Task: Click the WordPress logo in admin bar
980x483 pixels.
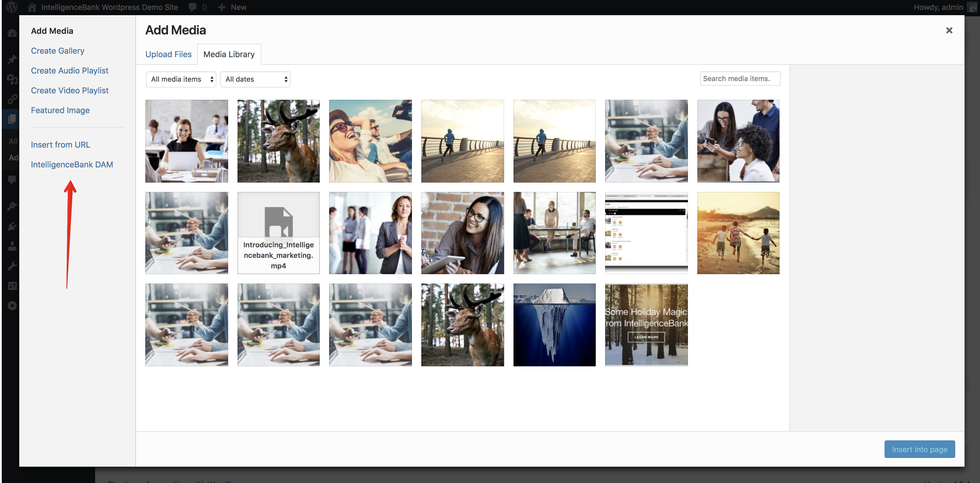Action: click(11, 7)
